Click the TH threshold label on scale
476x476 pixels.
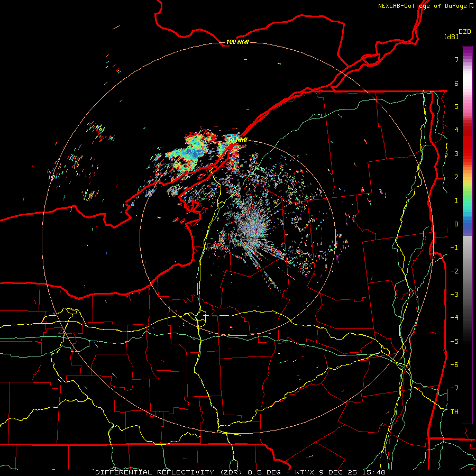tap(454, 412)
